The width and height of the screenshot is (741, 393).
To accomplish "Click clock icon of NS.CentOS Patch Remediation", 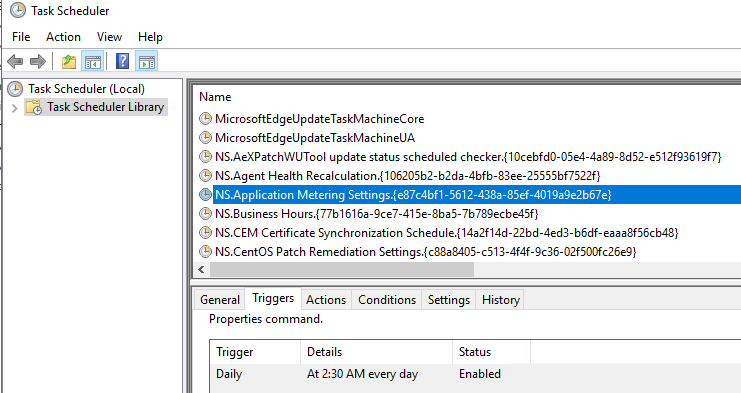I will (205, 251).
